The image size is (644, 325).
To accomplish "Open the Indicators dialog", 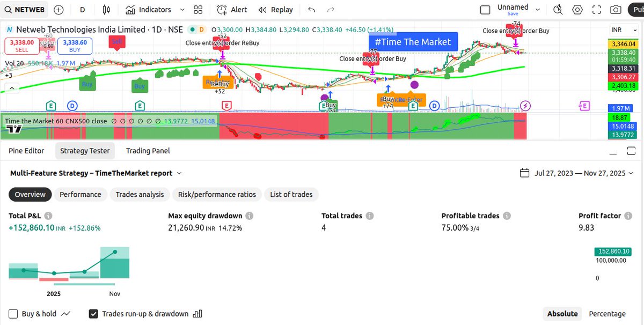I will (x=148, y=10).
